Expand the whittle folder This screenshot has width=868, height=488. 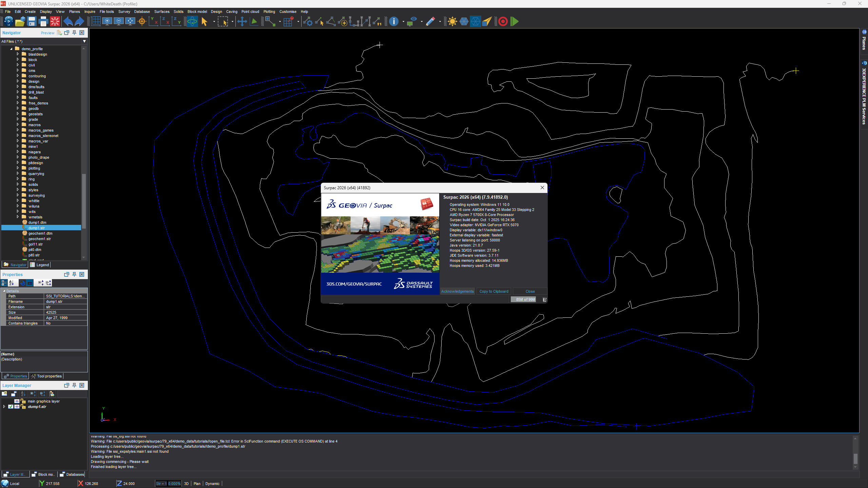[18, 201]
